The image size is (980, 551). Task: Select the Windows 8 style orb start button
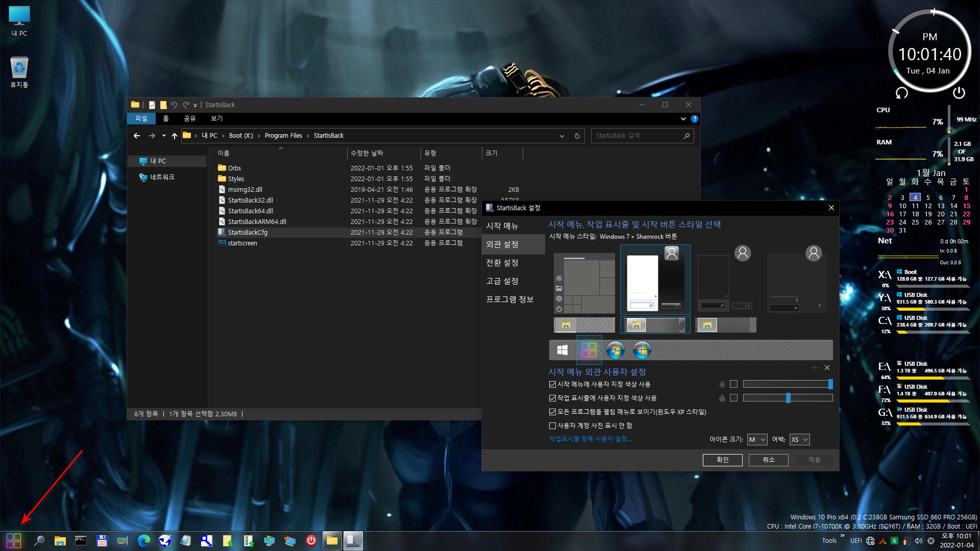(x=642, y=350)
